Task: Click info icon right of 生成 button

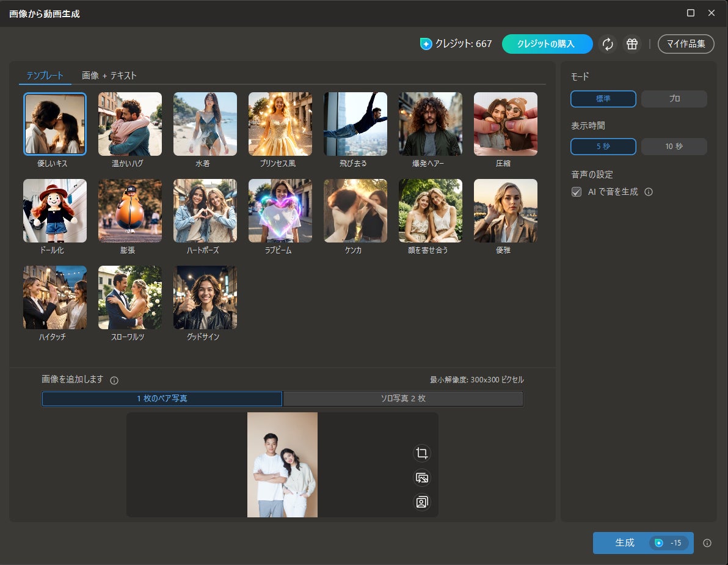Action: (x=707, y=543)
